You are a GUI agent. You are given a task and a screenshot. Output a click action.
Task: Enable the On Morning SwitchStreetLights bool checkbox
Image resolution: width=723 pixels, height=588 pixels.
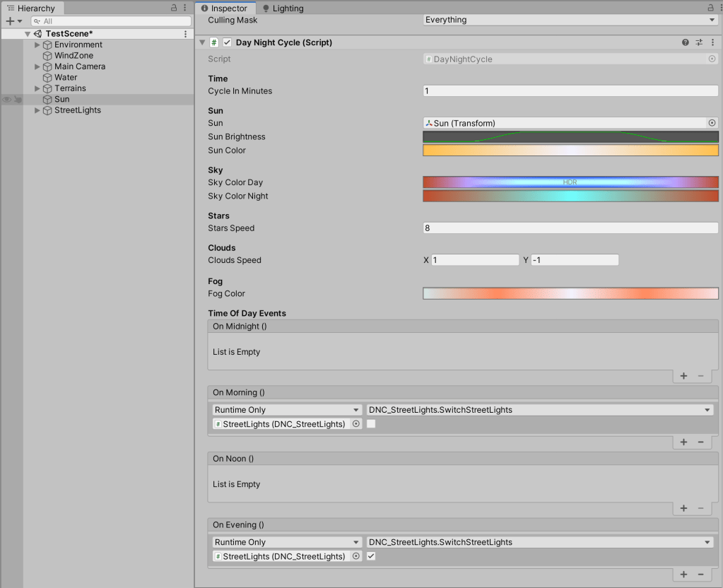pyautogui.click(x=371, y=424)
